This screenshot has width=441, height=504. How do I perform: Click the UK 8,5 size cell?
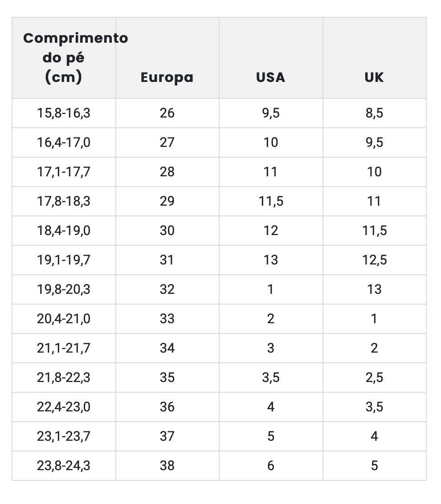374,113
